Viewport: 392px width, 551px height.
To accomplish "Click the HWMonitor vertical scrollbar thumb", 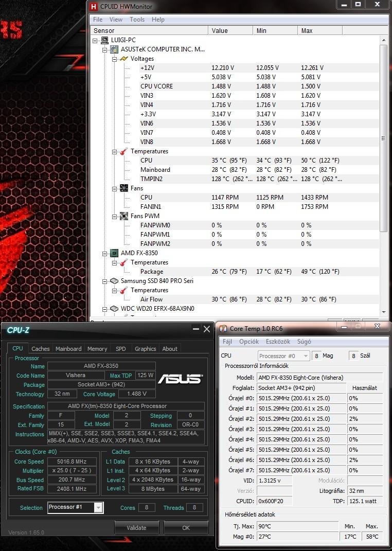I will [384, 138].
